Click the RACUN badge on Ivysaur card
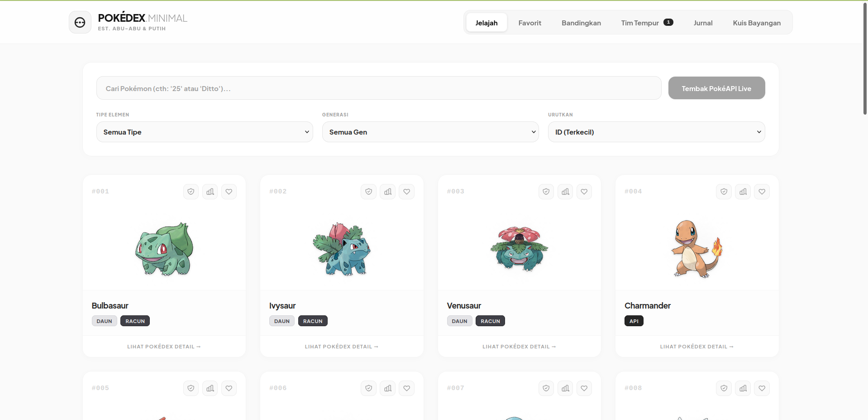This screenshot has width=868, height=420. coord(313,321)
